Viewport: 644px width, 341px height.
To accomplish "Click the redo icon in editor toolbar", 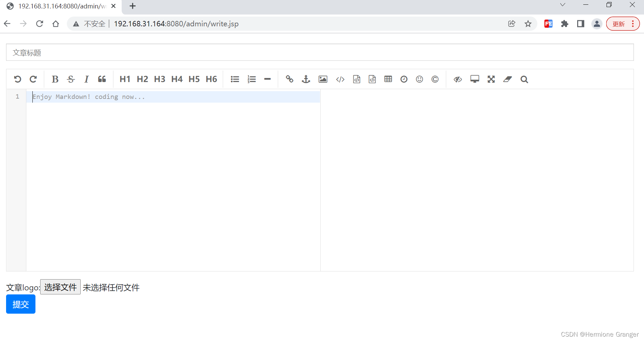I will pos(33,79).
